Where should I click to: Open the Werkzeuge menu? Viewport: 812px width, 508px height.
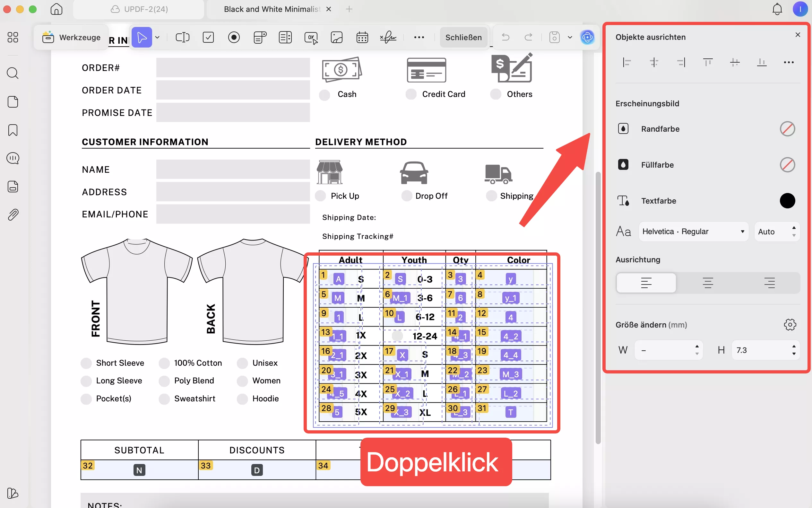[x=72, y=37]
